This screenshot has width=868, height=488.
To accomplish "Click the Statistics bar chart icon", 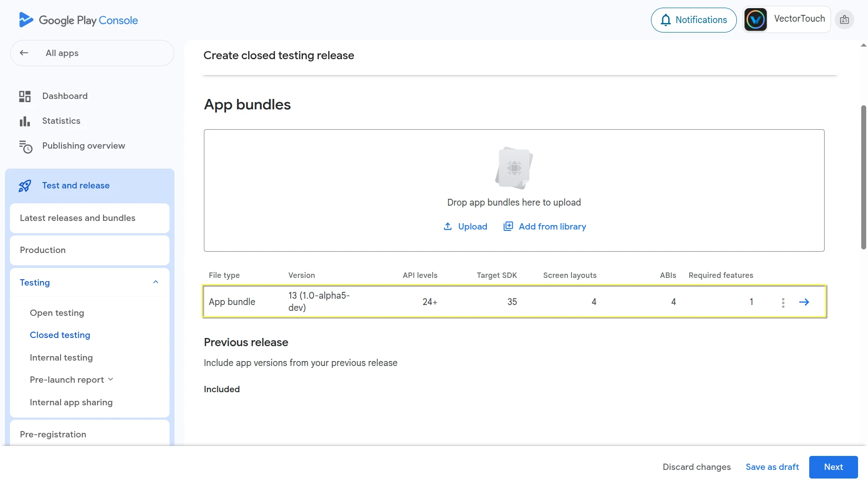I will pos(25,121).
